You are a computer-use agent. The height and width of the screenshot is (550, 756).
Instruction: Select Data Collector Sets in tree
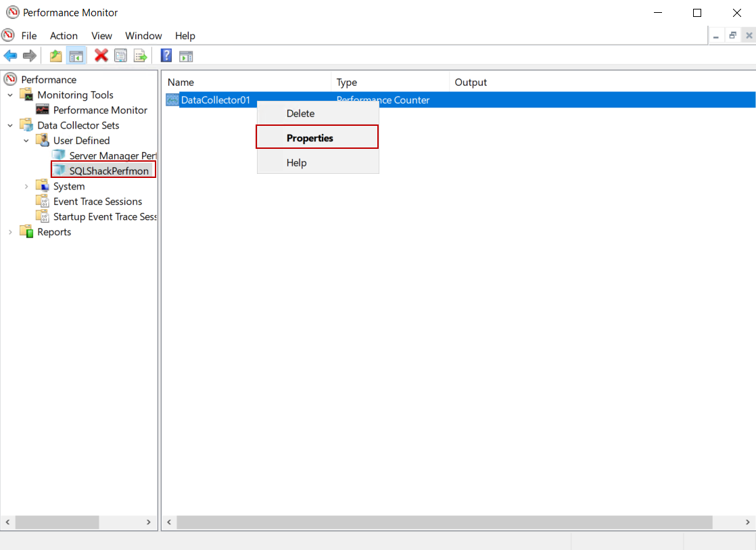pyautogui.click(x=78, y=125)
